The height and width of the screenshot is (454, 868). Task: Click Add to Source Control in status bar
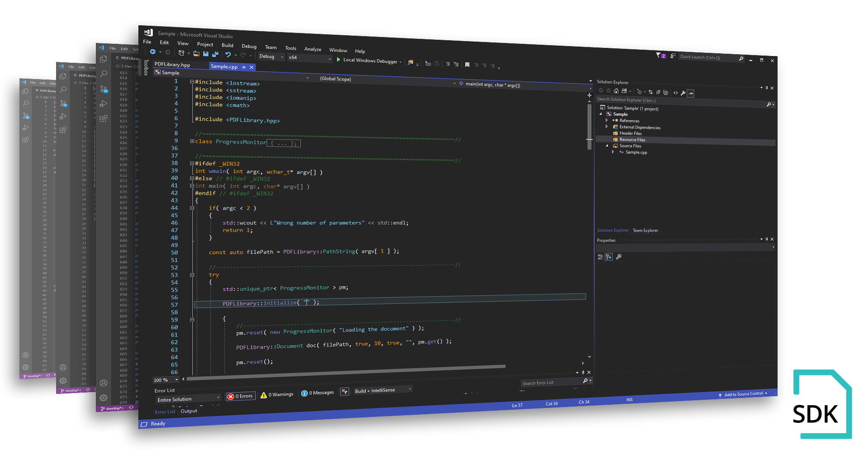click(x=743, y=394)
